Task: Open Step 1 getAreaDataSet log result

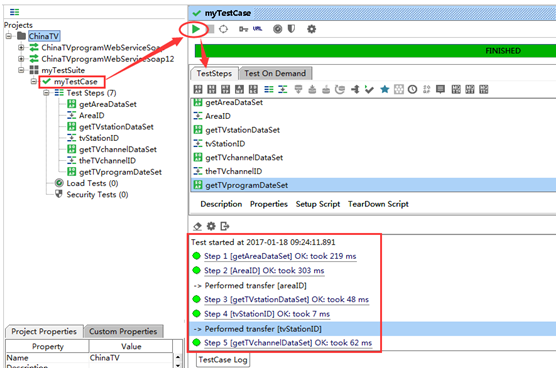Action: [x=280, y=256]
